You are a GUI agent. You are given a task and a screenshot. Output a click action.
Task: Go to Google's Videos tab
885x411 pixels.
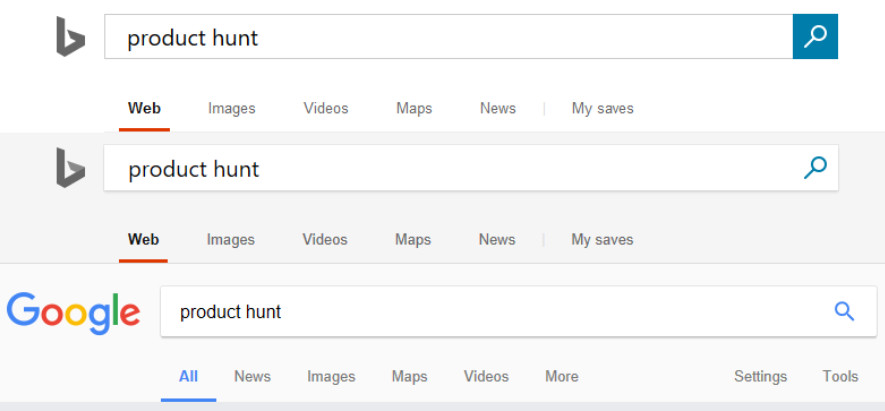coord(486,377)
